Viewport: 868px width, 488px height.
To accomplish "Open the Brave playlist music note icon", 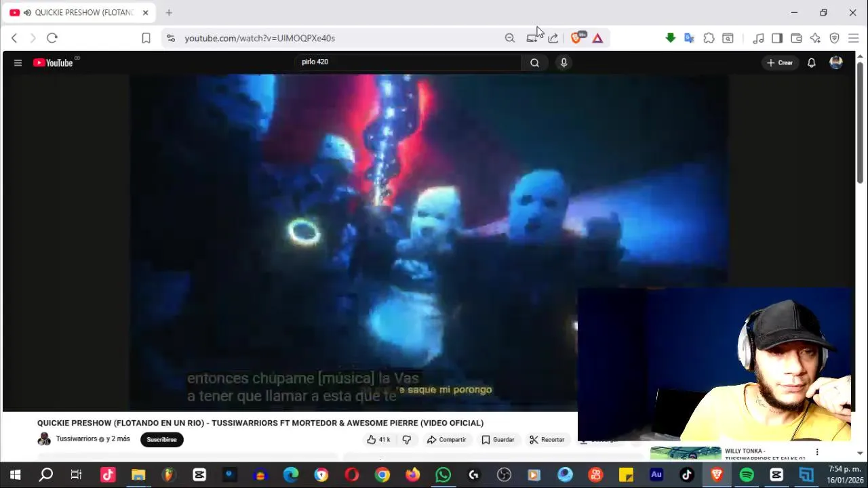I will [x=759, y=38].
